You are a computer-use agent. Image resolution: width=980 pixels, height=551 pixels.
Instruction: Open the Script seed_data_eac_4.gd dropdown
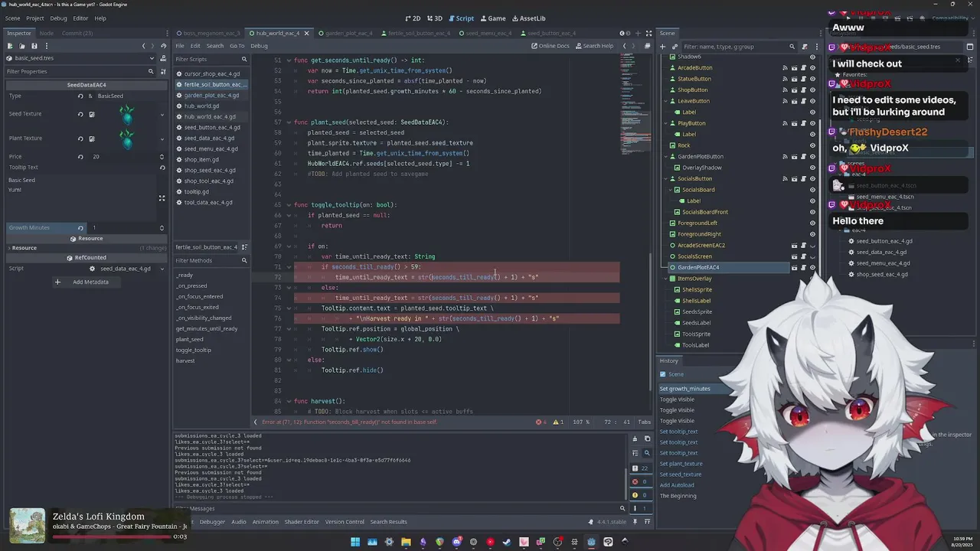point(162,269)
